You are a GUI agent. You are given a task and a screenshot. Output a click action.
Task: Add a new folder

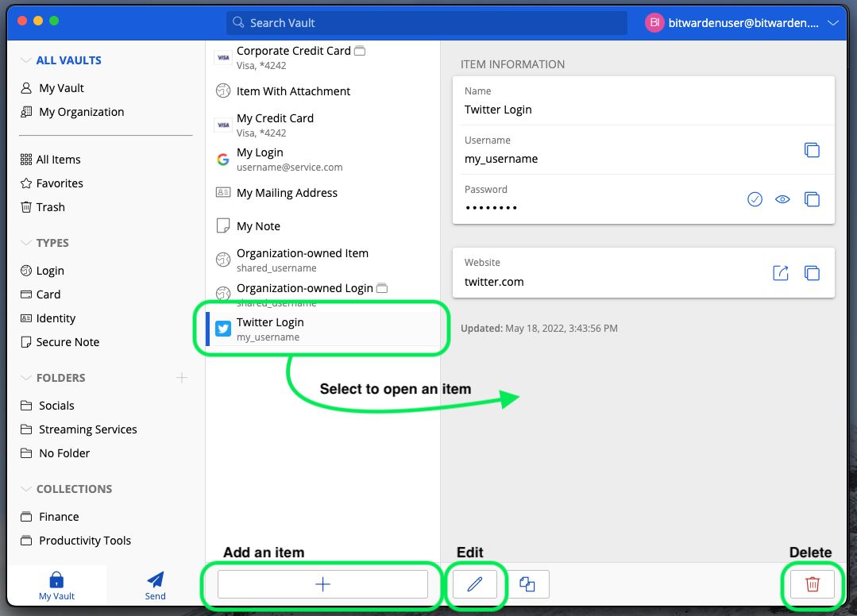(182, 377)
